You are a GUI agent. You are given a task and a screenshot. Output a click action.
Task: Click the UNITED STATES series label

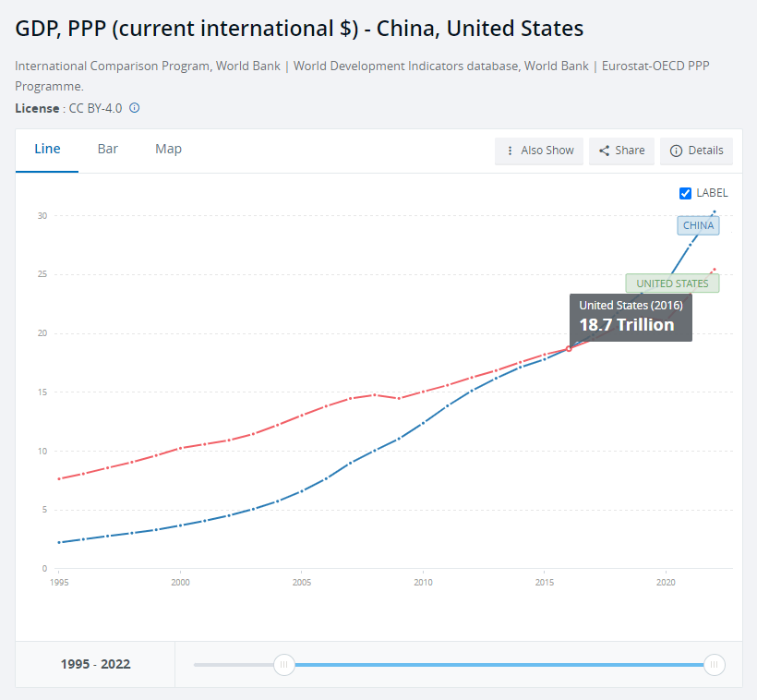672,284
